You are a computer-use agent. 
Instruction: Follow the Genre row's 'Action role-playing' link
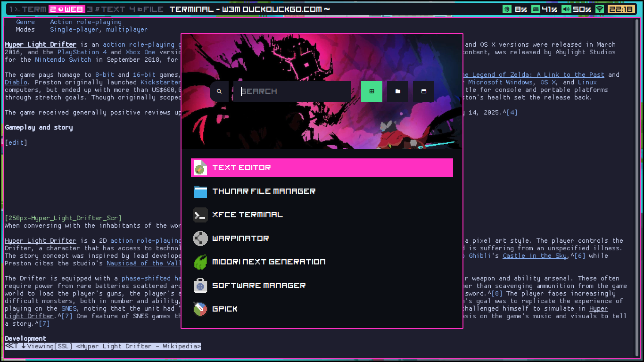pyautogui.click(x=86, y=22)
